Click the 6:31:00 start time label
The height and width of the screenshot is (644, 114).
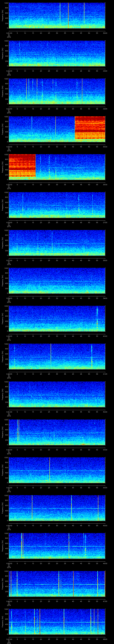(x=9, y=33)
